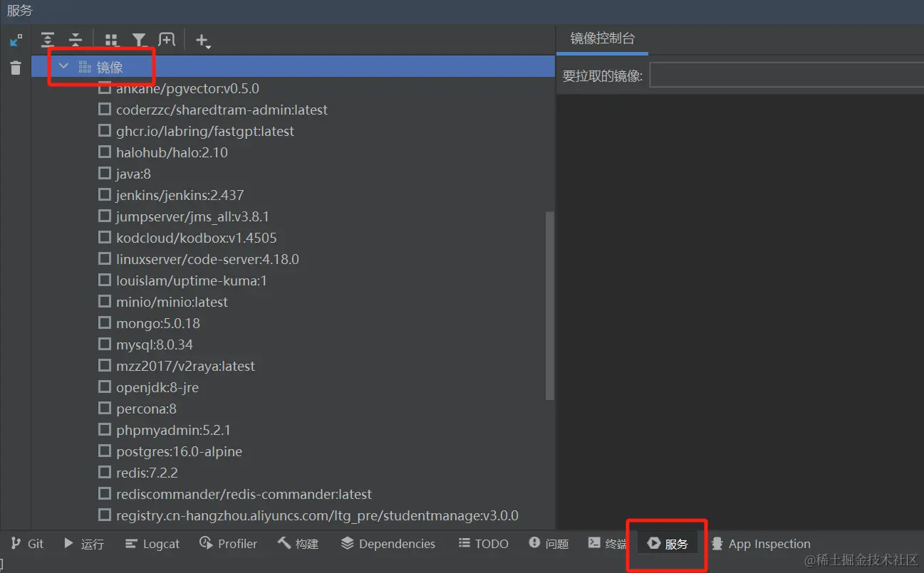Click the Open in New Tab icon
Screen dimensions: 924x573
167,41
